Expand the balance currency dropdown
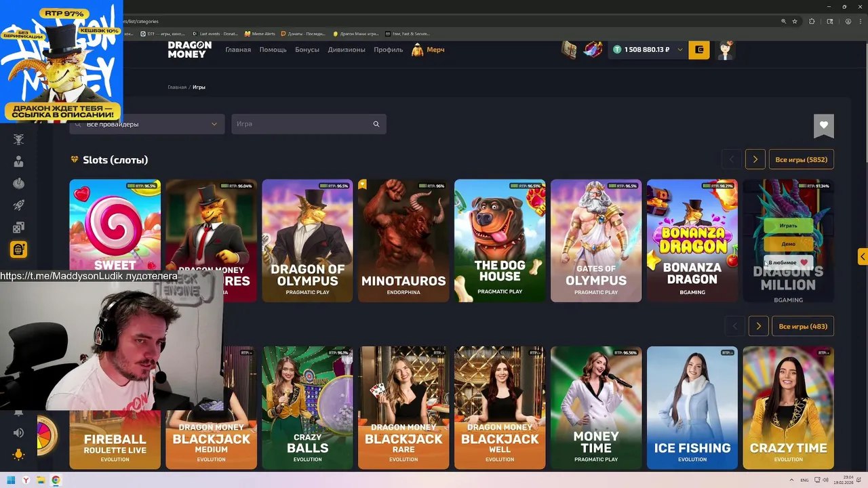The width and height of the screenshot is (868, 488). click(679, 49)
